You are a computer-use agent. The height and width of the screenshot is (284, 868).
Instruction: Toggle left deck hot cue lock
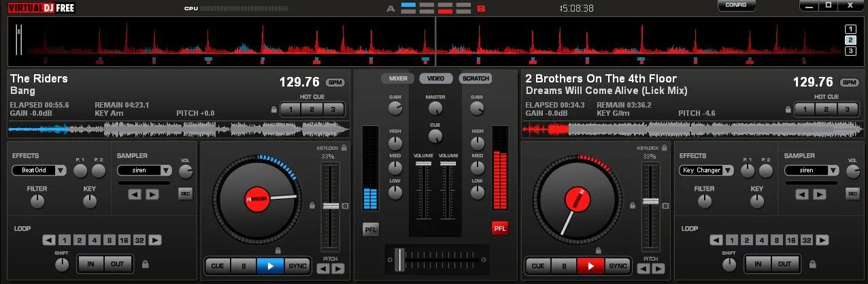point(274,109)
